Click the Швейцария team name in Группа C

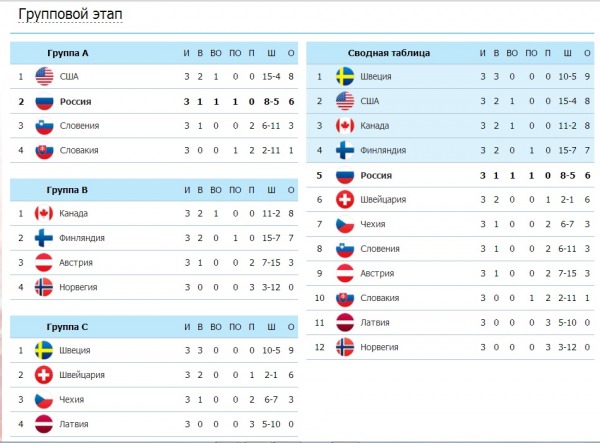point(82,375)
